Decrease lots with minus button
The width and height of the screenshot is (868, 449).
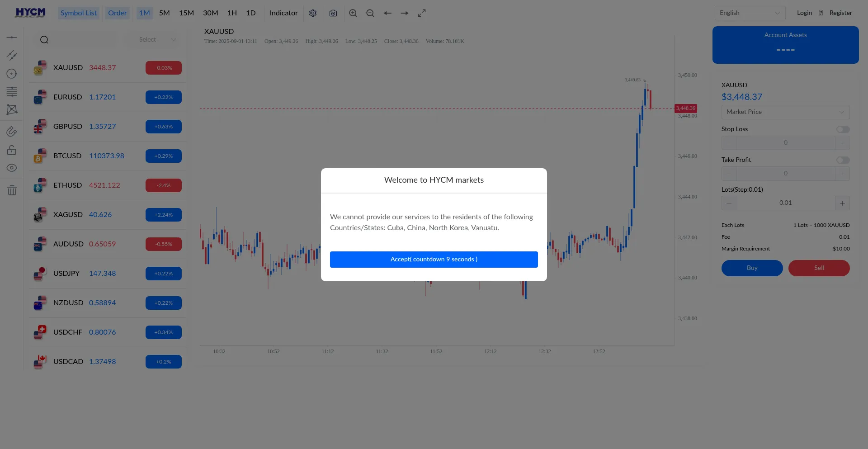coord(729,203)
